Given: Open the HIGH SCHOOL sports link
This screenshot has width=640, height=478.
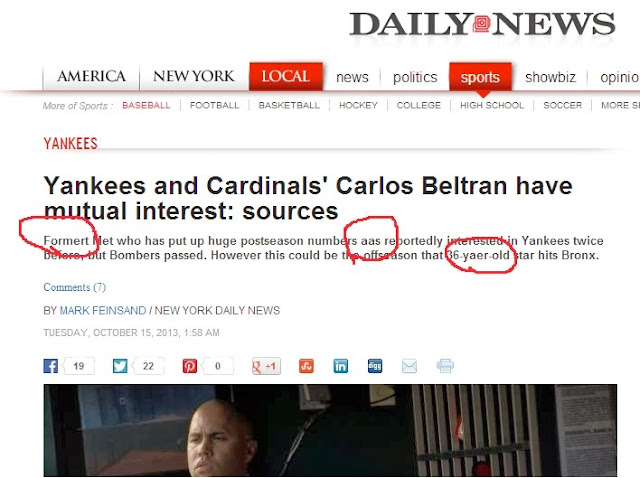Looking at the screenshot, I should pyautogui.click(x=492, y=105).
